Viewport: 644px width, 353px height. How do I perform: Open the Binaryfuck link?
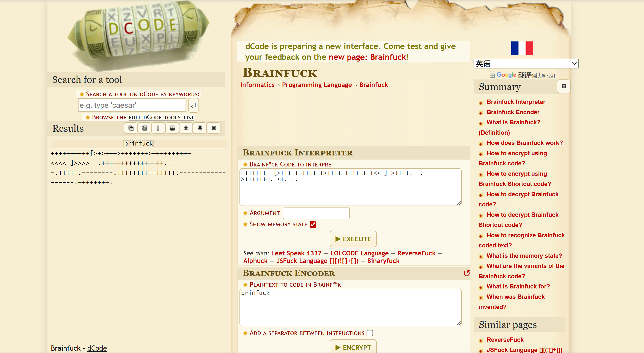383,261
